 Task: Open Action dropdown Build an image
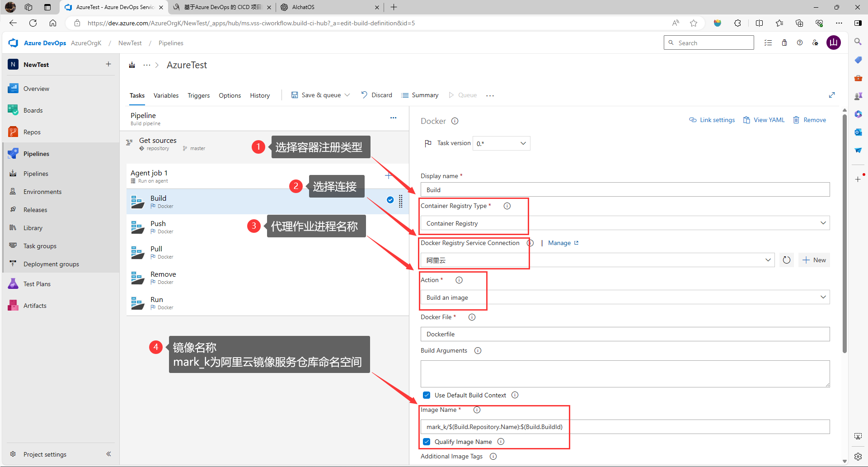(x=625, y=297)
